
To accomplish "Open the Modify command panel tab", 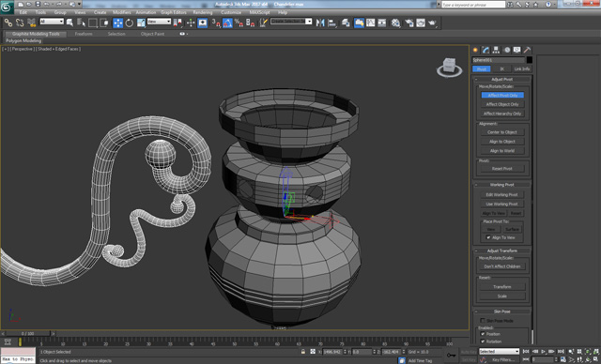I will point(486,50).
